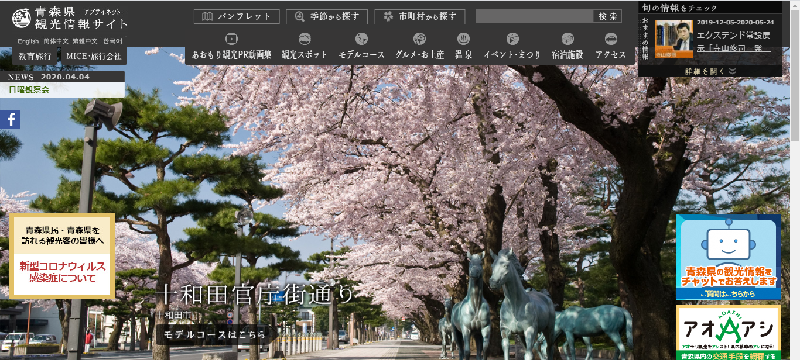
Task: Click the 温泉 hot spring icon
Action: tap(463, 39)
